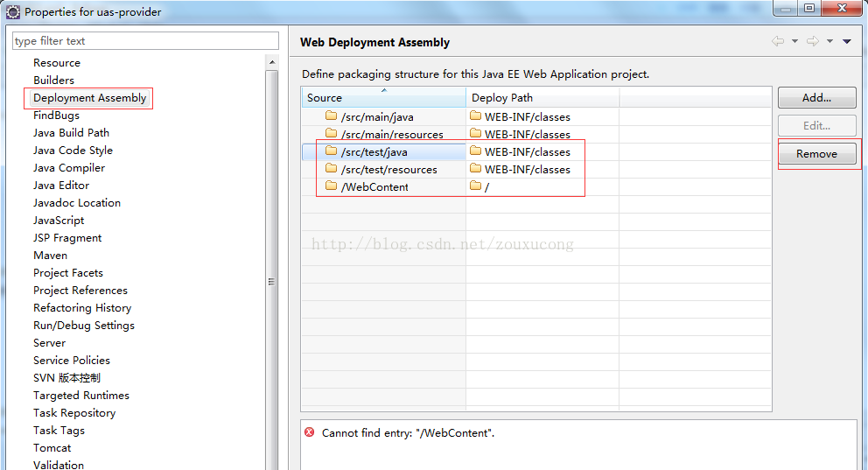The width and height of the screenshot is (868, 470).
Task: Click deploy folder icon in /src/main/resources row
Action: (475, 133)
